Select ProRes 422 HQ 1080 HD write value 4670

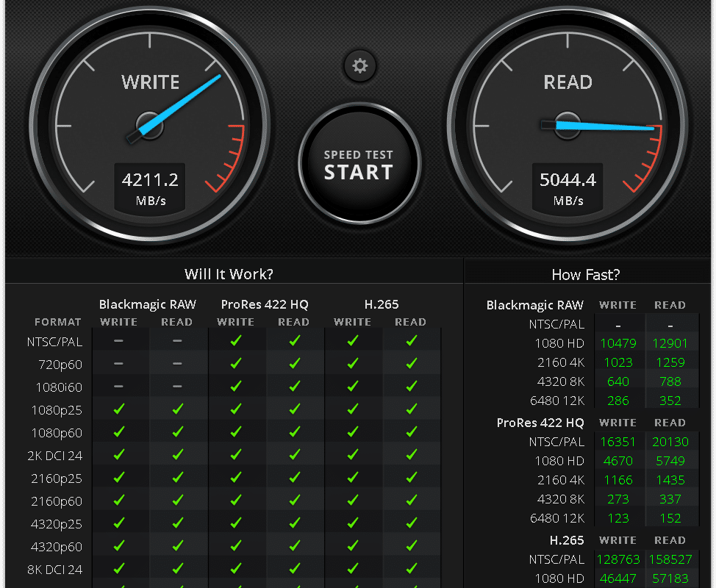[x=618, y=461]
